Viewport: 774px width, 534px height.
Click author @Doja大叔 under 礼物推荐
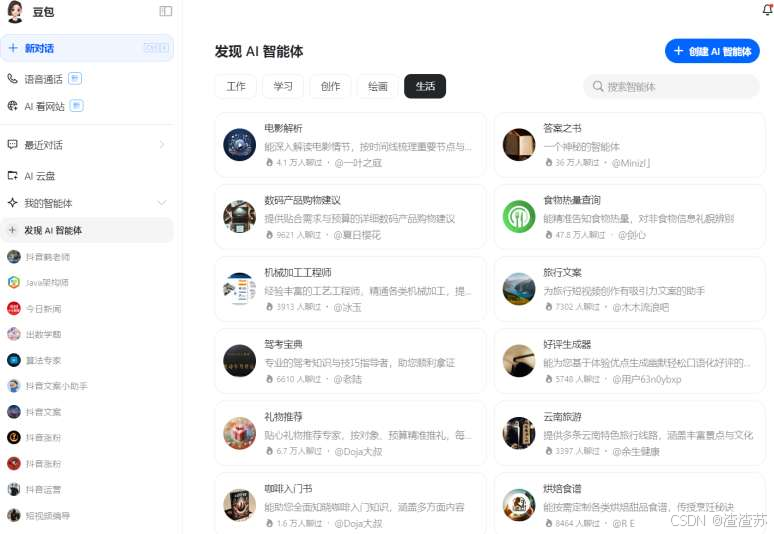point(358,451)
